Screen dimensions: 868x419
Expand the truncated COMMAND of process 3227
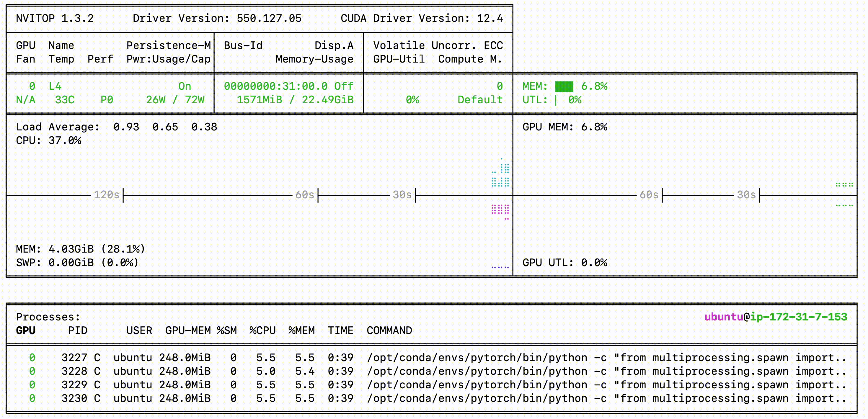point(606,357)
